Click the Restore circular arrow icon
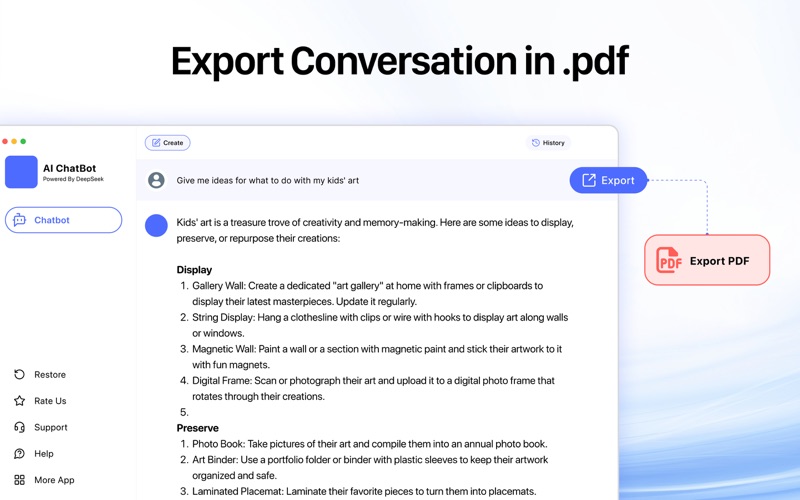Image resolution: width=800 pixels, height=500 pixels. (x=19, y=374)
